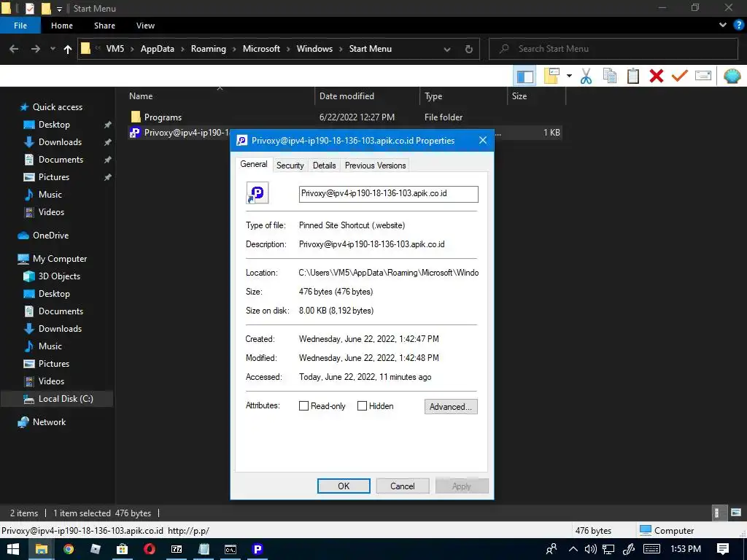Open the recent locations dropdown
This screenshot has height=560, width=747.
[53, 49]
